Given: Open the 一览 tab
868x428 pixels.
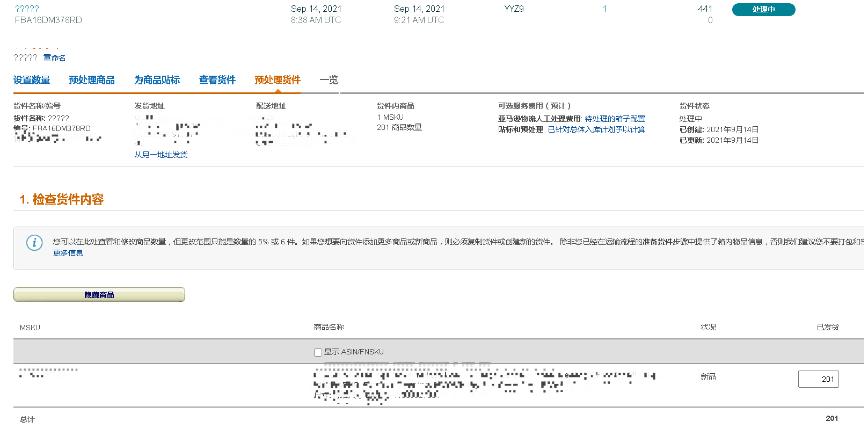Looking at the screenshot, I should tap(329, 80).
